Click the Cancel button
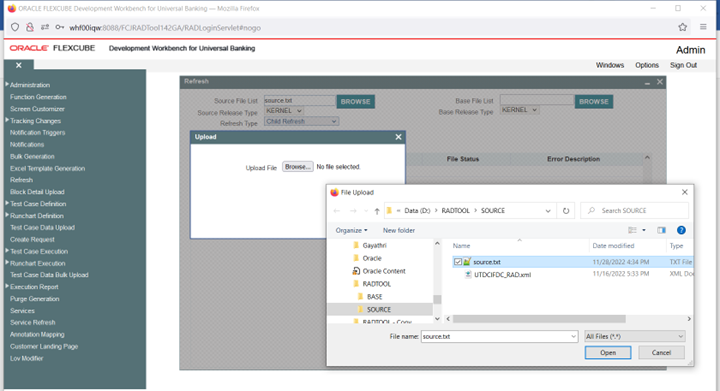Image resolution: width=720 pixels, height=391 pixels. 661,352
